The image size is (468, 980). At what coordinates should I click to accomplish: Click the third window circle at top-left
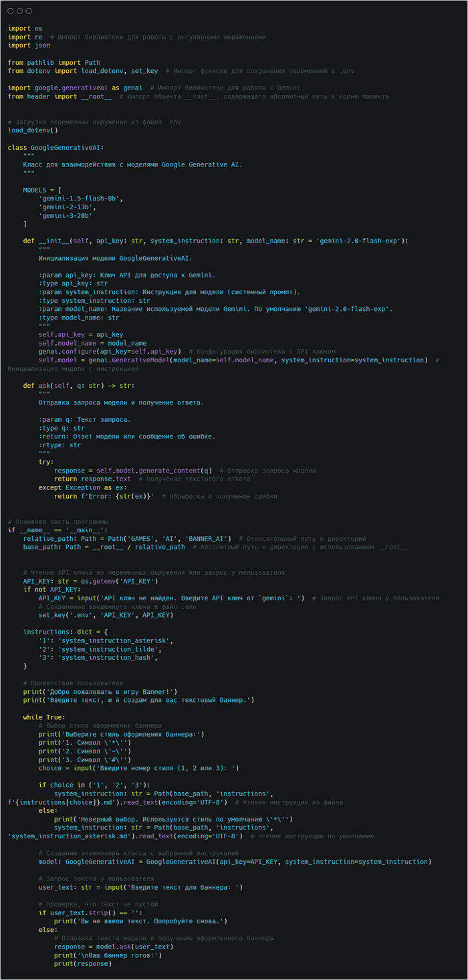28,11
